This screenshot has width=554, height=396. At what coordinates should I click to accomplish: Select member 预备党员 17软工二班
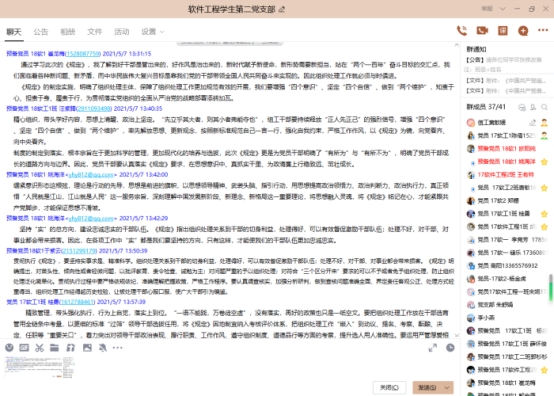click(507, 357)
